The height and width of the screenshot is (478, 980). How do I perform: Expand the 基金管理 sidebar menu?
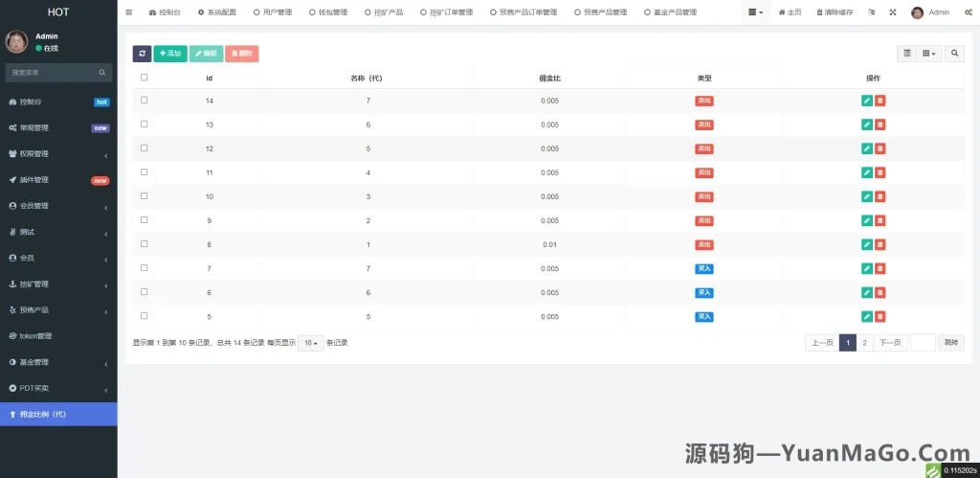click(58, 362)
